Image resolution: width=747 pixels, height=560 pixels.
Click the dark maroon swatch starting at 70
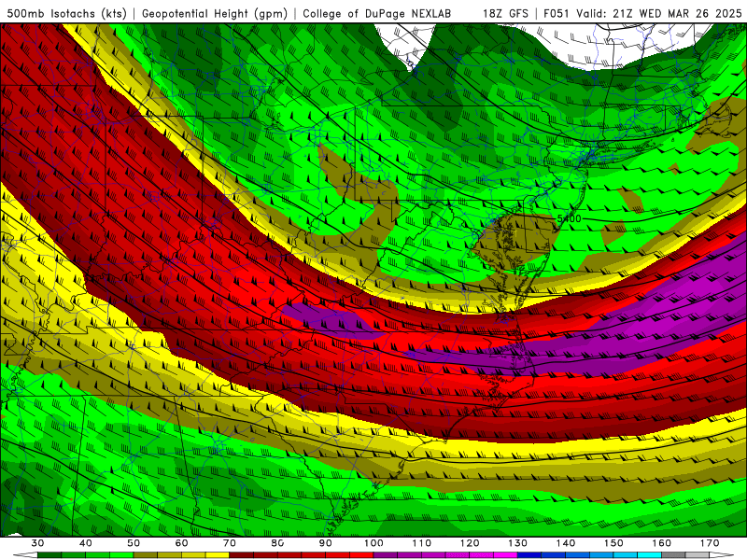pos(242,555)
